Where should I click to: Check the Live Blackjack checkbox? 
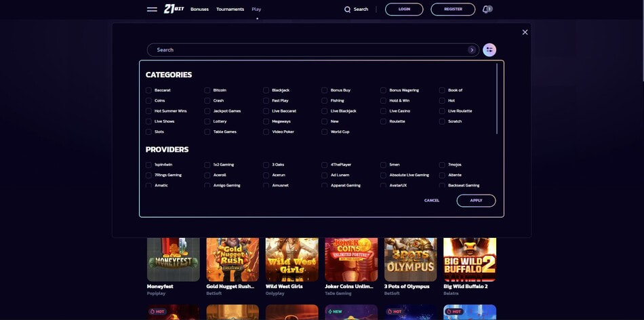[325, 111]
